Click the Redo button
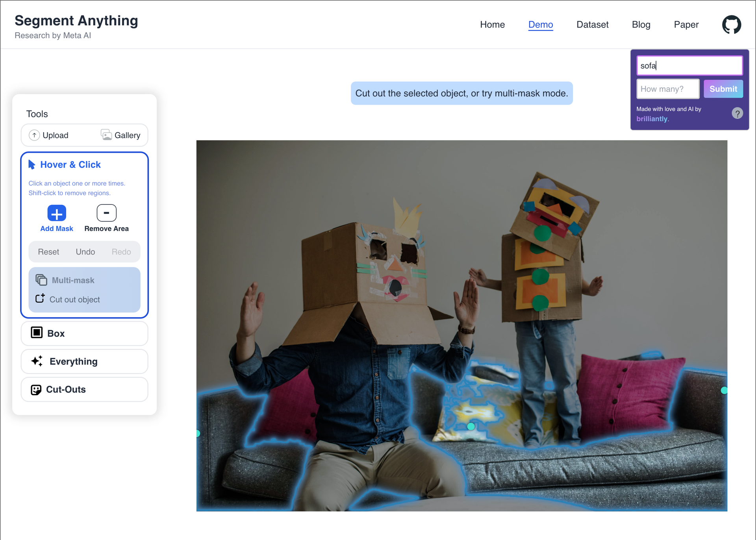Screen dimensions: 756x540 (x=121, y=252)
